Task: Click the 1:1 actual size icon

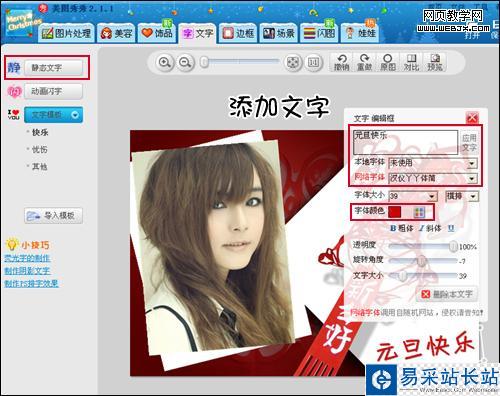Action: [x=313, y=62]
